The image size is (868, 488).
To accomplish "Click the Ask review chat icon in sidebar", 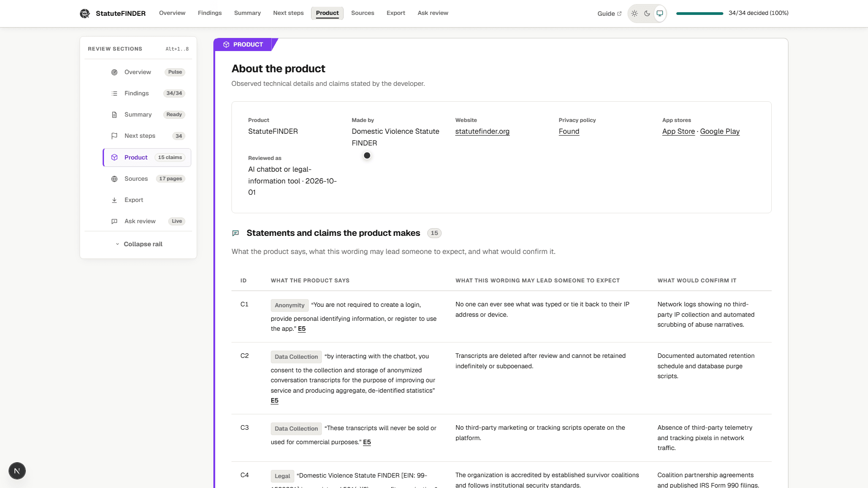I will click(114, 221).
